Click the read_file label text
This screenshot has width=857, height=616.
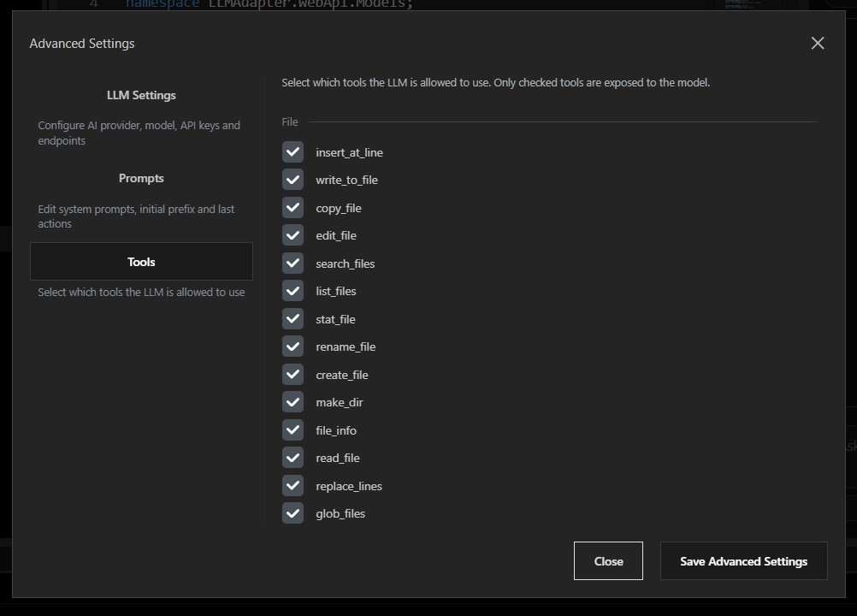(337, 458)
